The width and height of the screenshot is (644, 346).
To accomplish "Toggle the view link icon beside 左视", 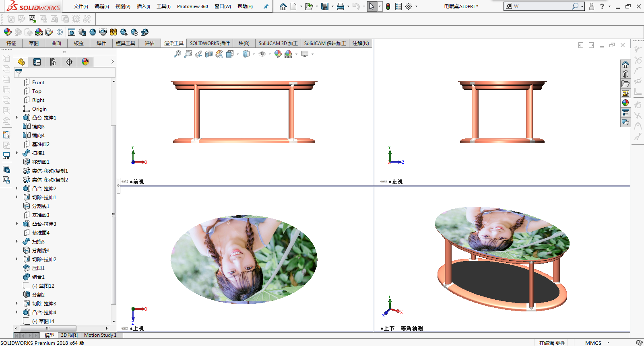I will click(x=384, y=181).
